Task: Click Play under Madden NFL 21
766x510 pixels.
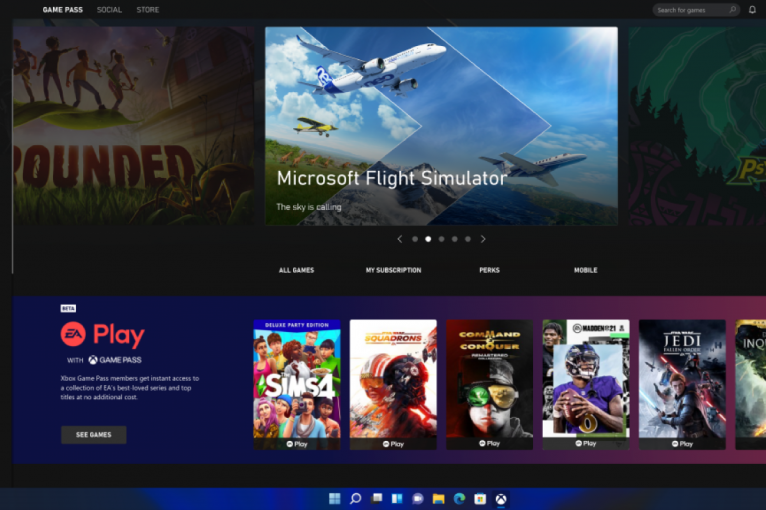Action: [x=586, y=444]
